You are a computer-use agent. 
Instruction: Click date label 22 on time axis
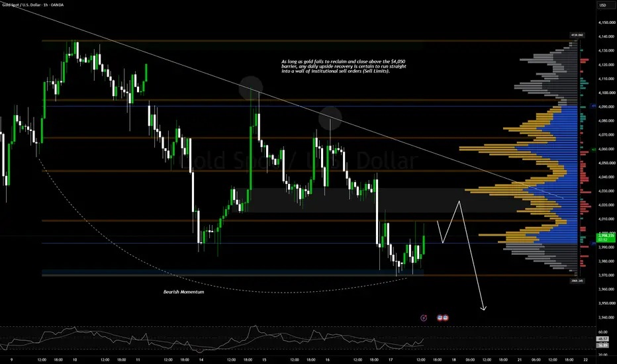[x=585, y=359]
